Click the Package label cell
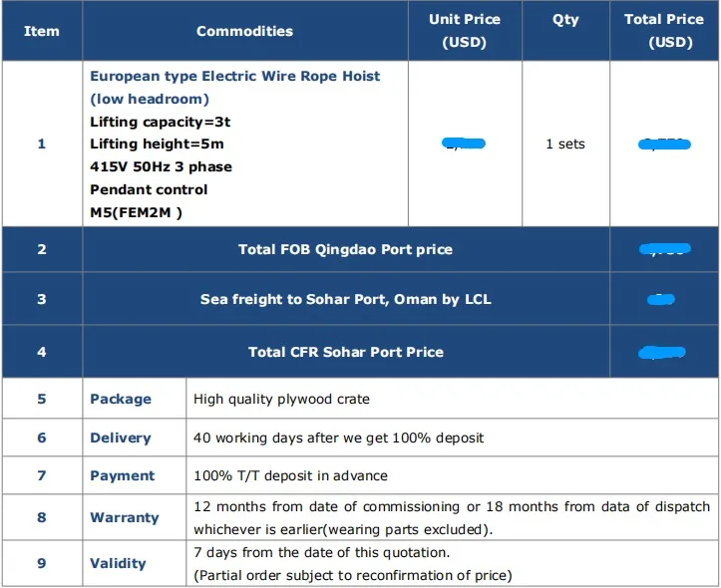The image size is (721, 588). pyautogui.click(x=121, y=399)
